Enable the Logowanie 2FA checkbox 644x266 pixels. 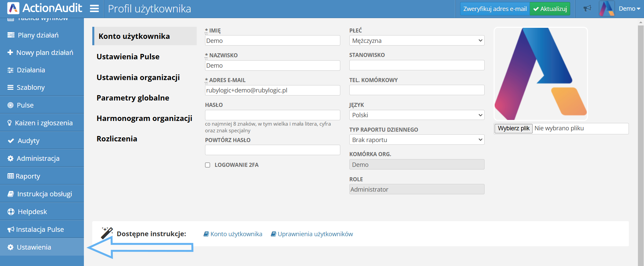[208, 165]
